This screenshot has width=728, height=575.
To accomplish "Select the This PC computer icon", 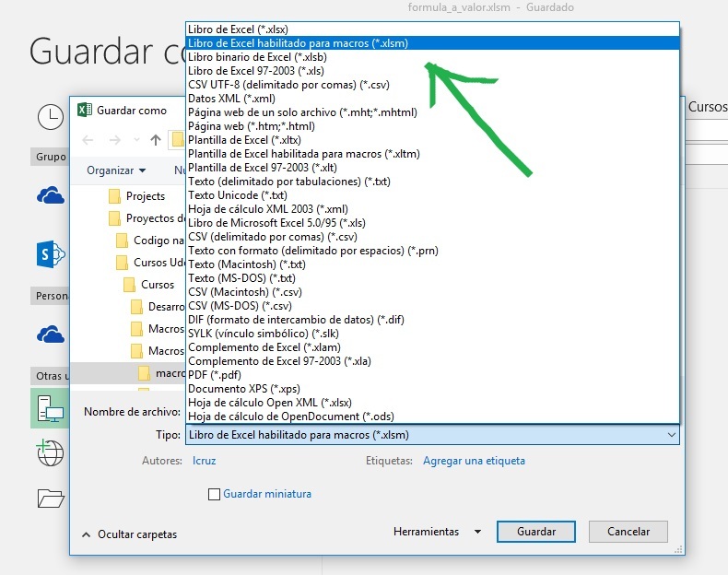I will [x=51, y=409].
